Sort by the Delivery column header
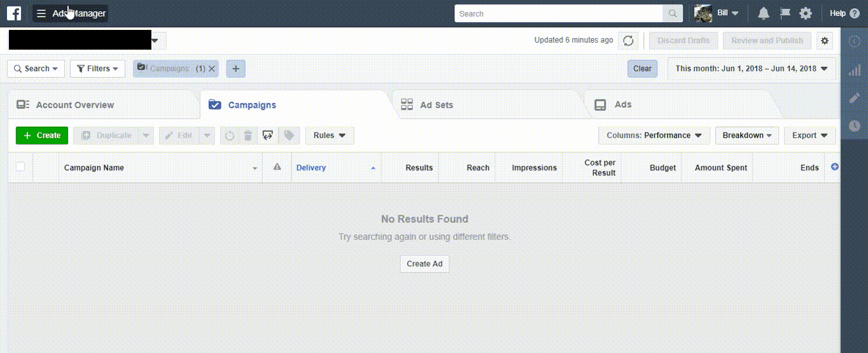The height and width of the screenshot is (353, 868). tap(311, 168)
